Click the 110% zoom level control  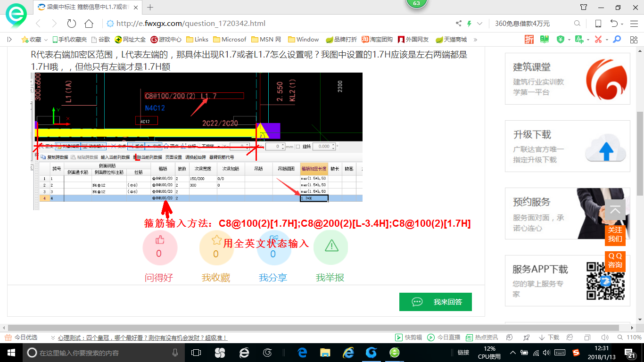(629, 337)
